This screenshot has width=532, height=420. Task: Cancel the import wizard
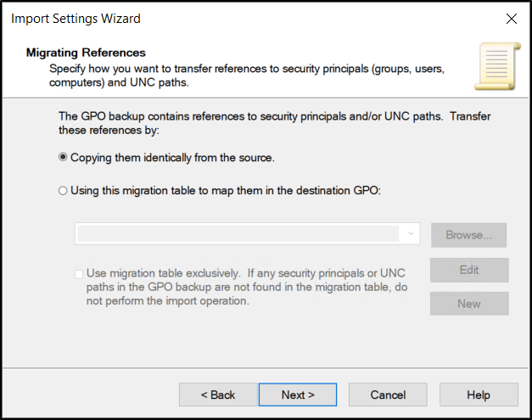pyautogui.click(x=388, y=395)
